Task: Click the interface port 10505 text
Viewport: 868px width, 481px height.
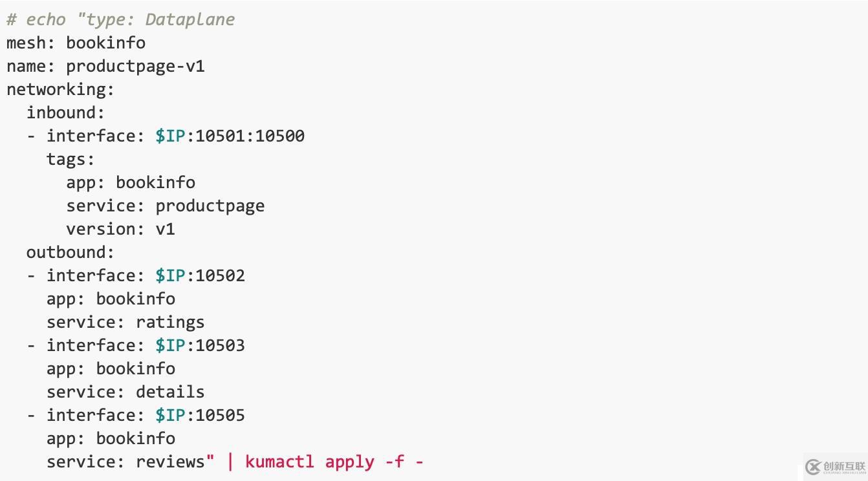Action: pyautogui.click(x=220, y=415)
